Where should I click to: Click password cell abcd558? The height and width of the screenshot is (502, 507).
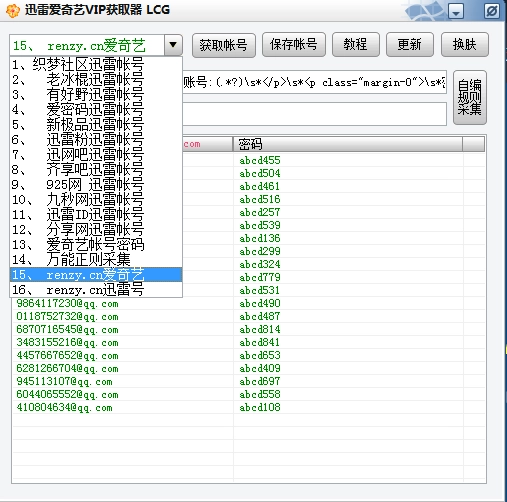(x=260, y=394)
